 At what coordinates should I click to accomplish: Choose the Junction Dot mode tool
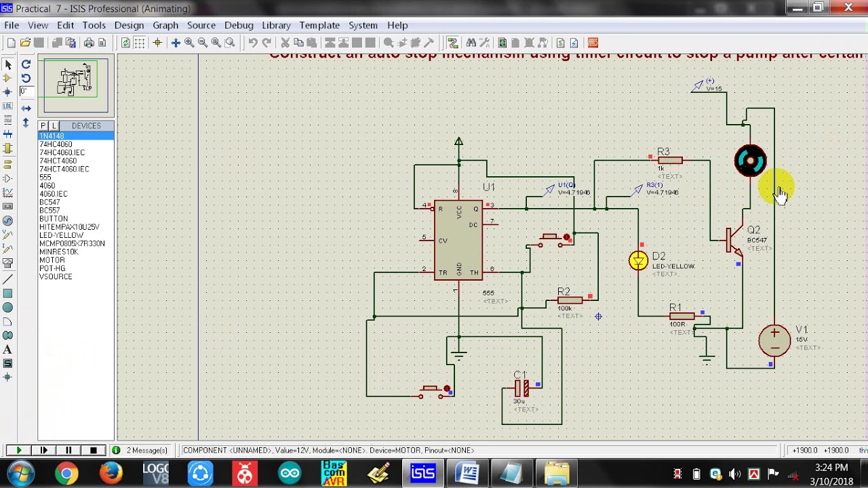click(x=8, y=91)
